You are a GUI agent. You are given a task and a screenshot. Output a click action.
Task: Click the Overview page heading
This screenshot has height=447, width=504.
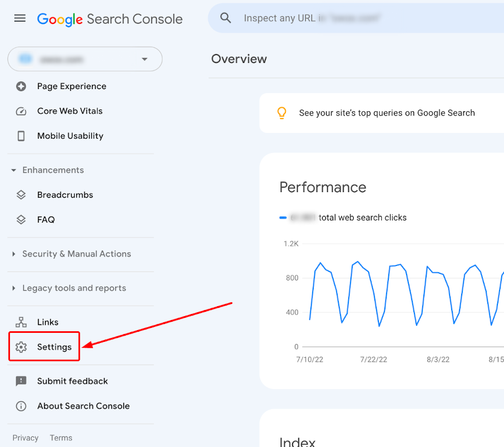[x=239, y=59]
